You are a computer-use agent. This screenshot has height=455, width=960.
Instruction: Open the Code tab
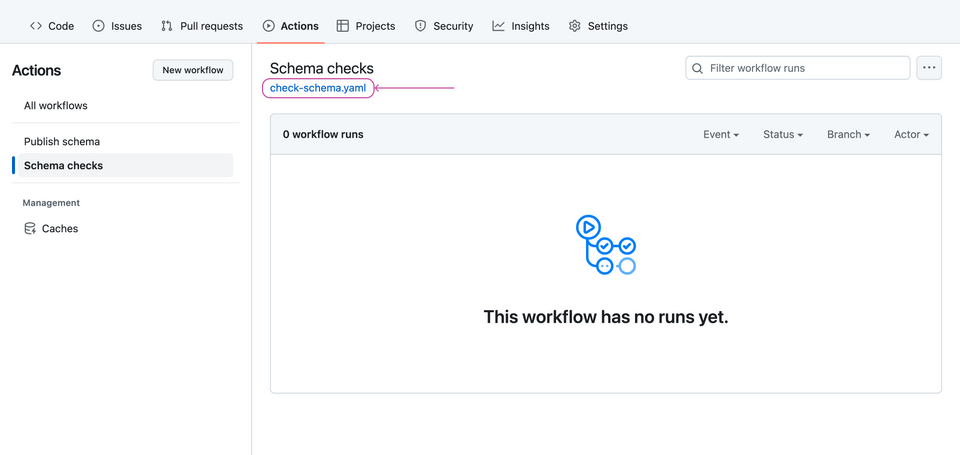(52, 26)
